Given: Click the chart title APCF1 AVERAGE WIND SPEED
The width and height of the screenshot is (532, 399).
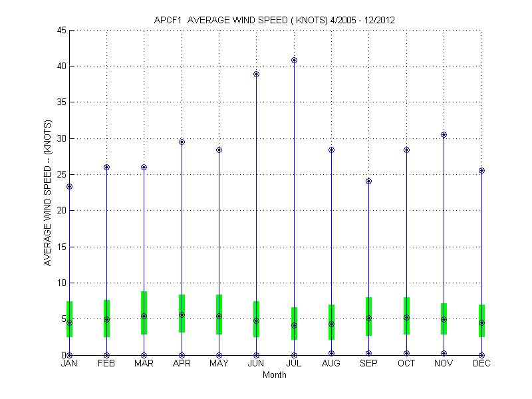Looking at the screenshot, I should coord(274,20).
